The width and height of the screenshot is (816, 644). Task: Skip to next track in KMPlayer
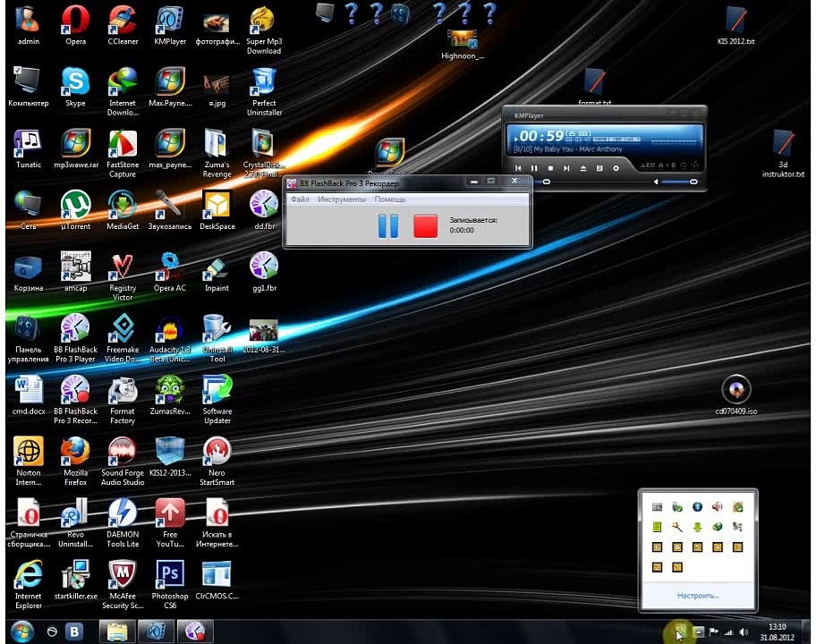[x=566, y=168]
